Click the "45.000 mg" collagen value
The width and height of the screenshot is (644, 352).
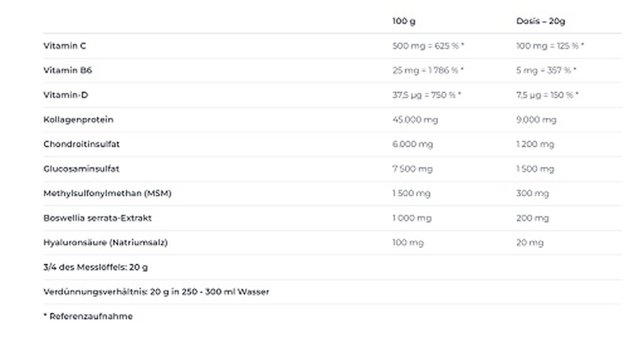(x=415, y=120)
